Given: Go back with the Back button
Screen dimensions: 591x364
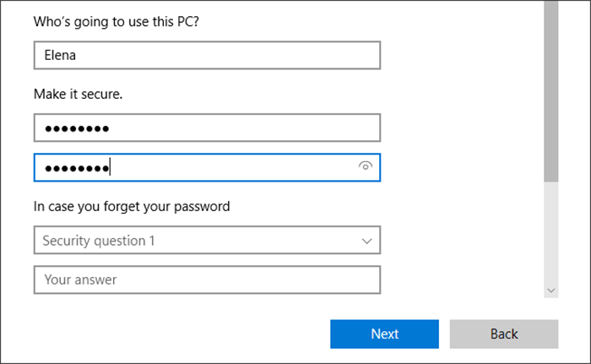Looking at the screenshot, I should (x=504, y=334).
